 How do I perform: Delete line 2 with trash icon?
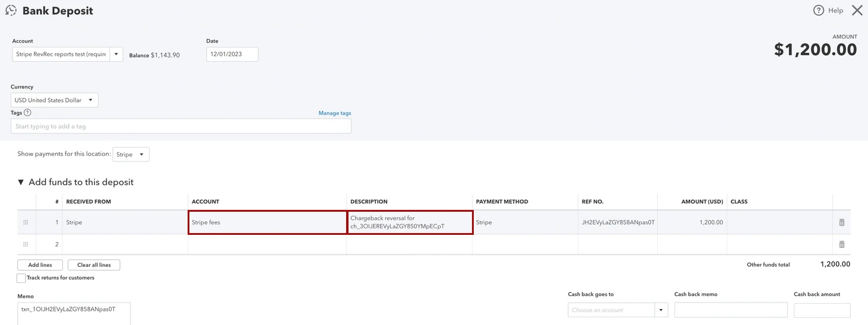click(841, 244)
